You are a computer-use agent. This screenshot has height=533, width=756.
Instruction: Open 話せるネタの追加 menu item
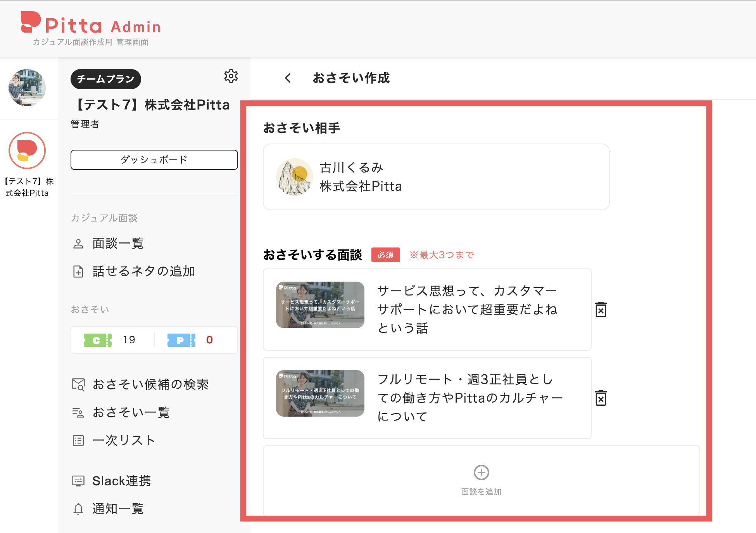coord(144,271)
